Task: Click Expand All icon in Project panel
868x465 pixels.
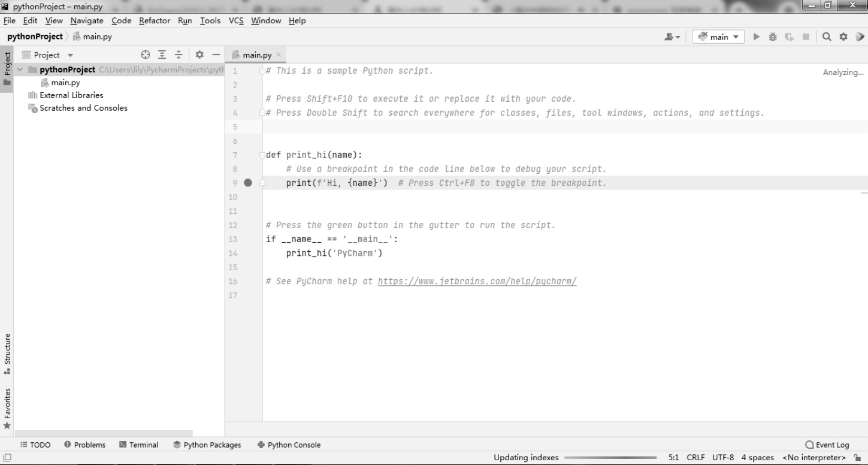Action: [162, 55]
